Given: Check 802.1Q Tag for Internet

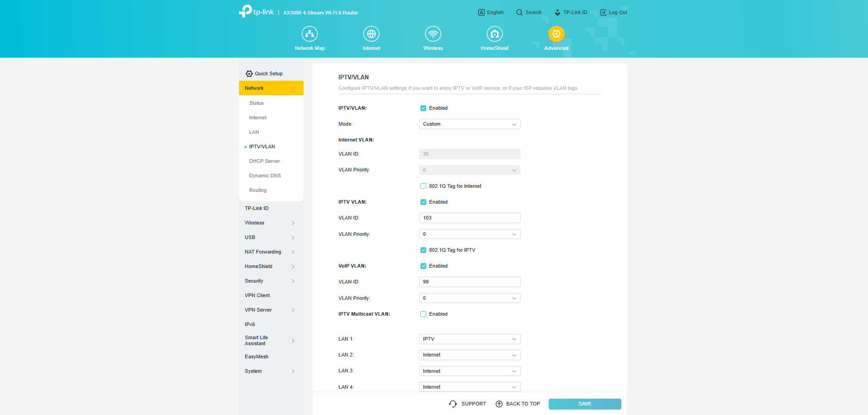Looking at the screenshot, I should 423,186.
